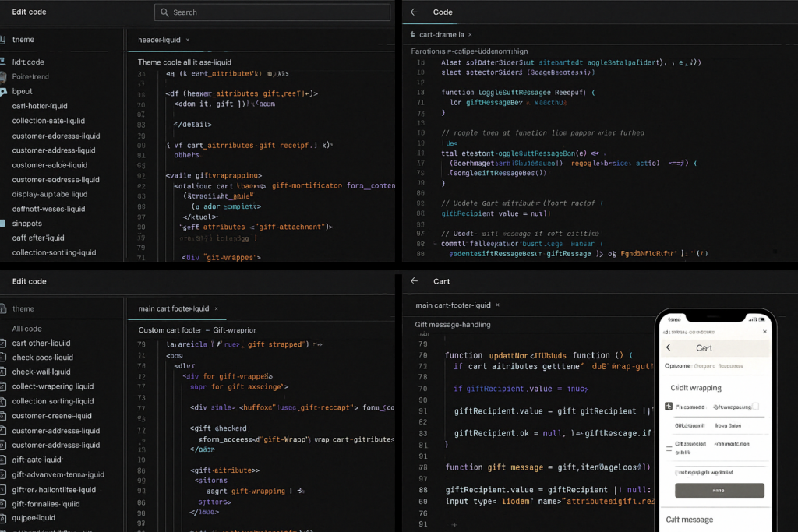Click the file icon beside "check coos-liquid"
Screen dimensions: 798x532
tap(3, 357)
